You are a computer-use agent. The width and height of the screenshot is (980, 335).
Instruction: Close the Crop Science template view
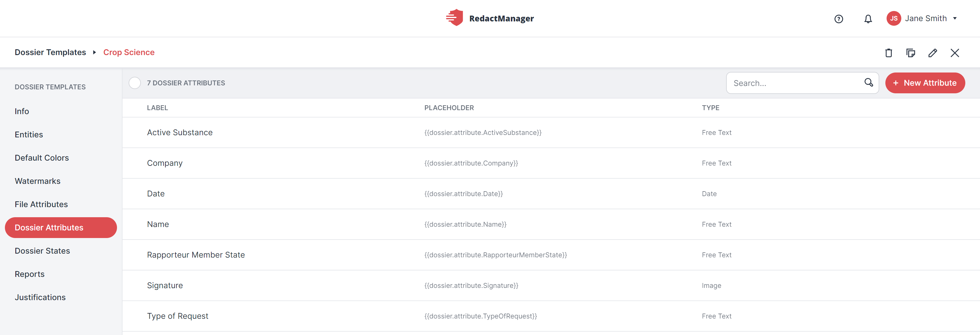tap(955, 53)
